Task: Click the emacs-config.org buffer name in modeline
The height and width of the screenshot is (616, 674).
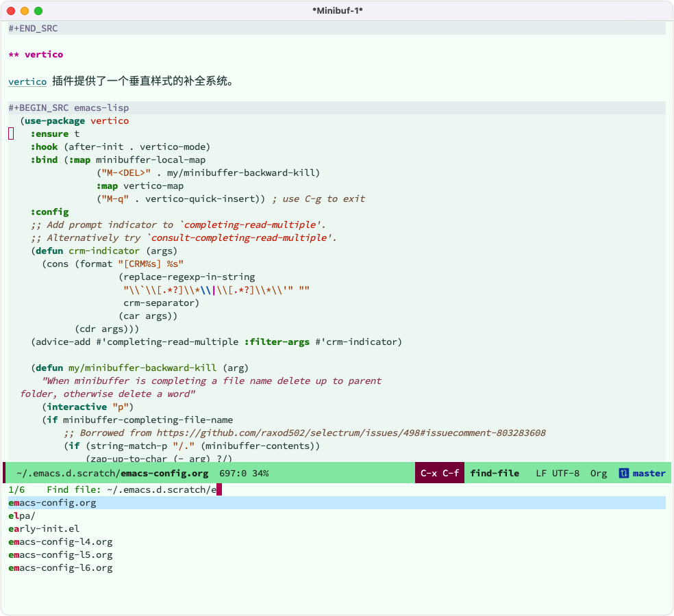Action: [x=164, y=474]
